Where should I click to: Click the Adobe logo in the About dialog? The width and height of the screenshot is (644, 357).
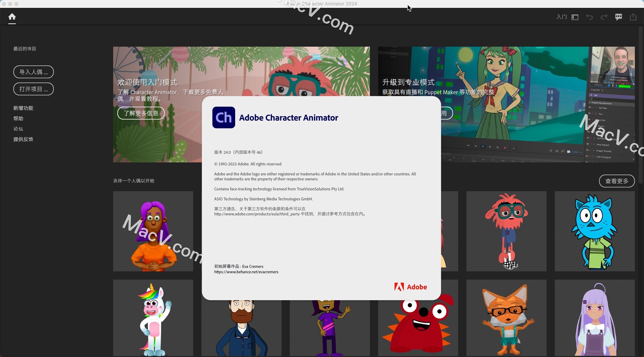tap(411, 287)
